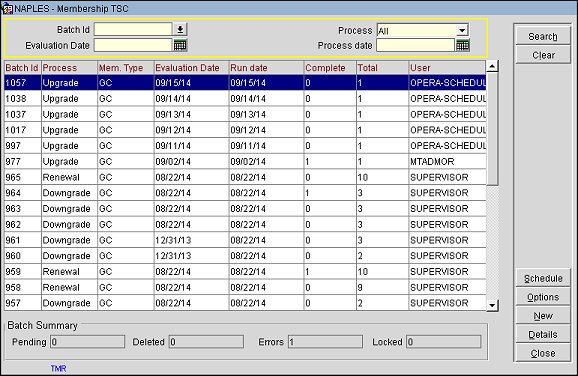Focus the Process date input field
The image size is (578, 376).
click(x=415, y=45)
